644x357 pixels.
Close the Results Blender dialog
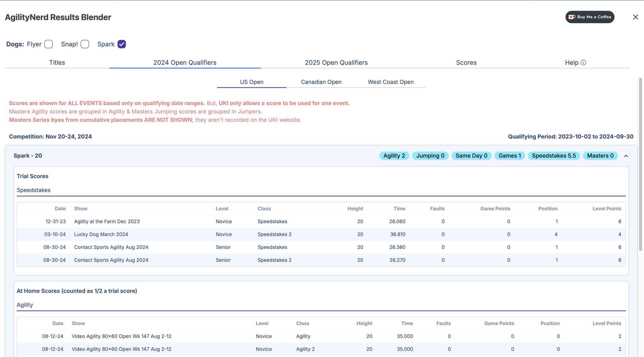(x=635, y=17)
